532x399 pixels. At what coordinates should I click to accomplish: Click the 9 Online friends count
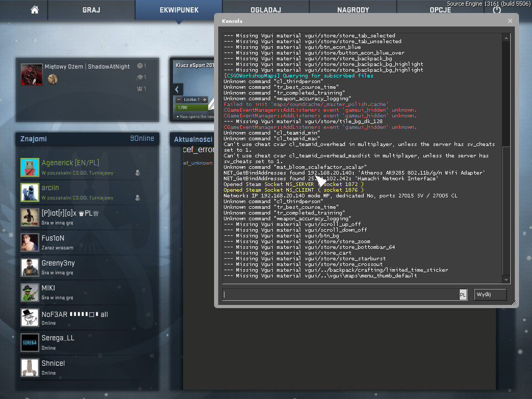pos(142,138)
